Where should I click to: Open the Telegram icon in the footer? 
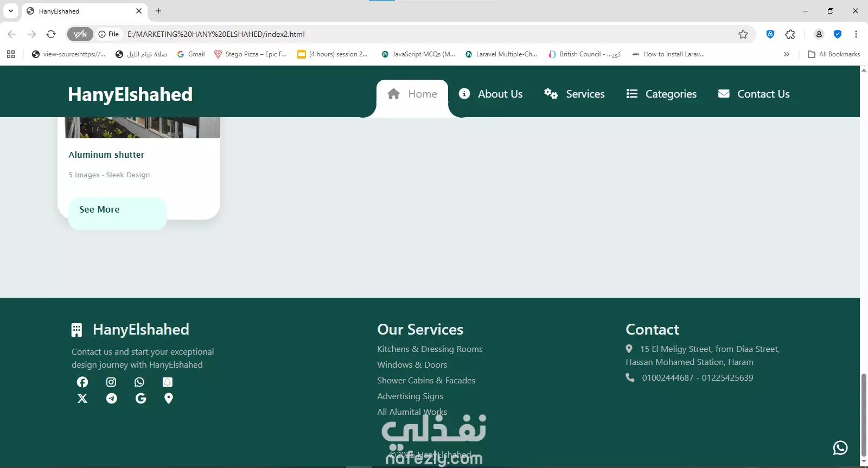[x=112, y=399]
